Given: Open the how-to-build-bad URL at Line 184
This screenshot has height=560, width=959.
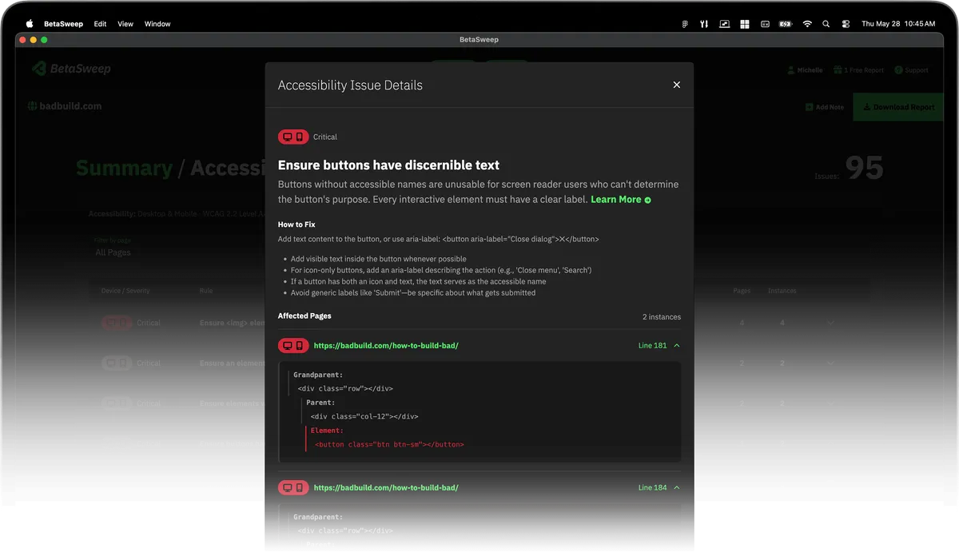Looking at the screenshot, I should pos(386,488).
